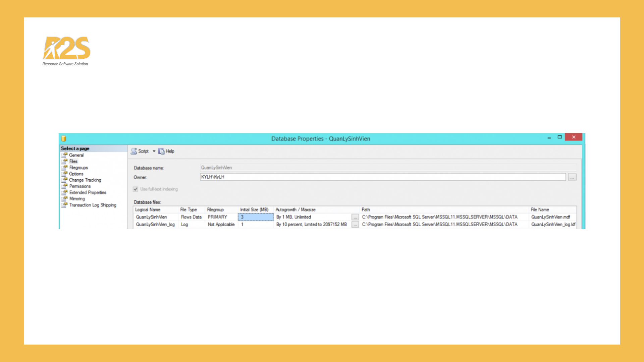The height and width of the screenshot is (362, 644).
Task: Select the General page
Action: tap(76, 155)
